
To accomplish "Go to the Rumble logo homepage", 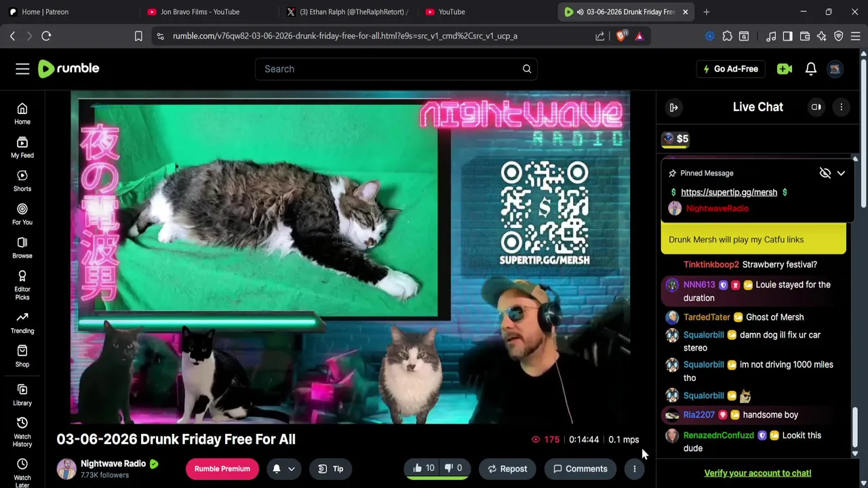I will tap(68, 68).
